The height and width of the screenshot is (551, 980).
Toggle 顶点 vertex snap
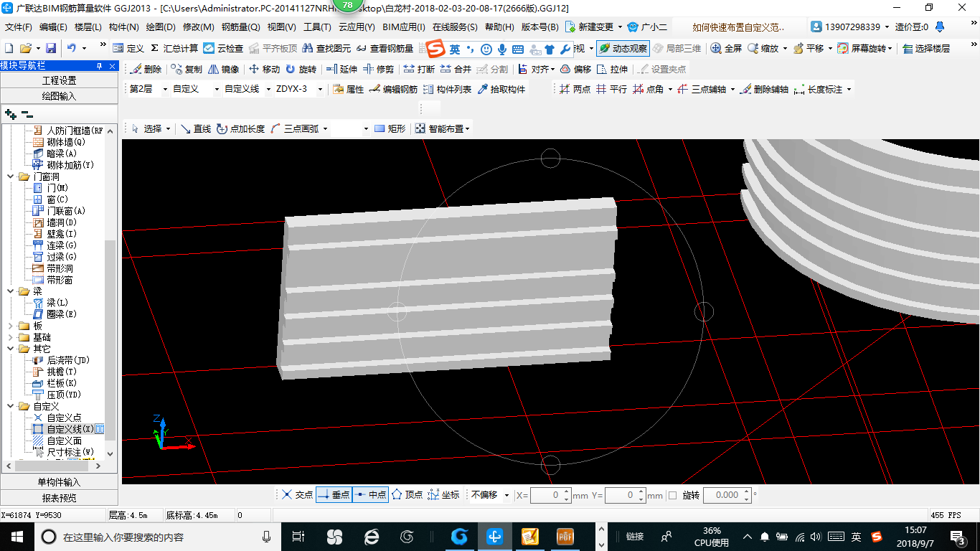407,495
